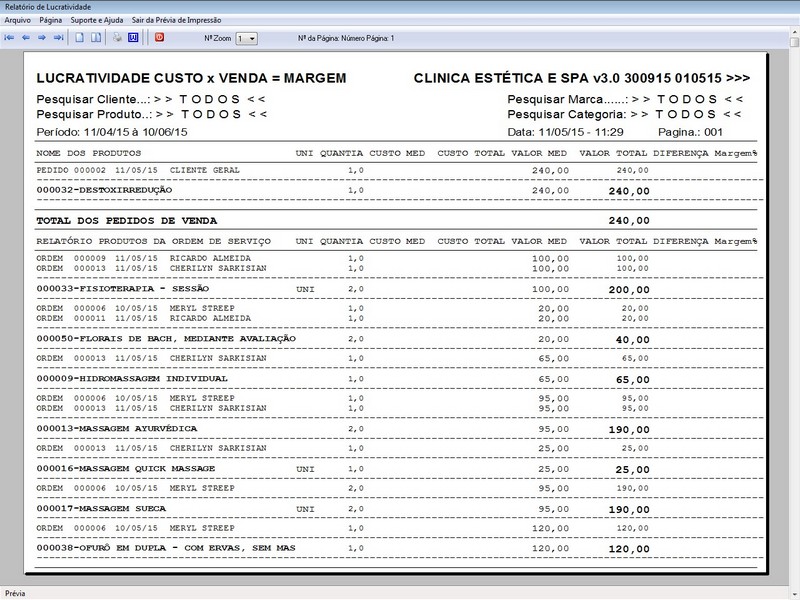The image size is (800, 600).
Task: Click the red exit preview icon
Action: 159,37
